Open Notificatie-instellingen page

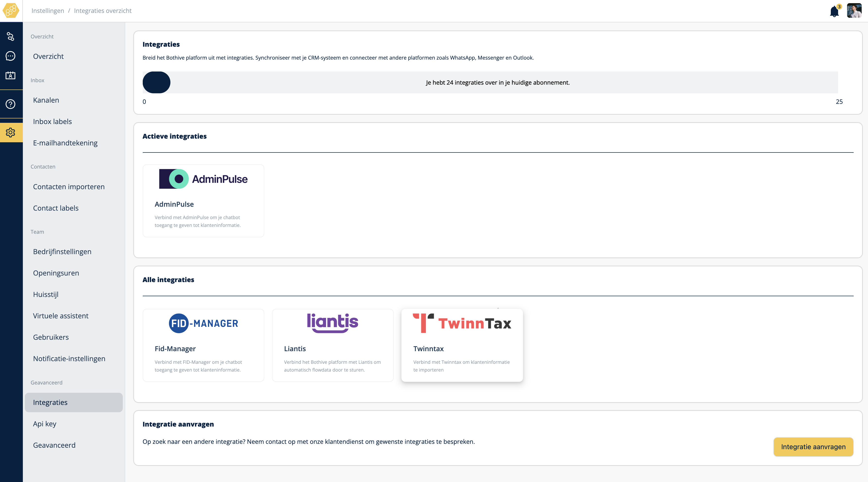pos(69,359)
